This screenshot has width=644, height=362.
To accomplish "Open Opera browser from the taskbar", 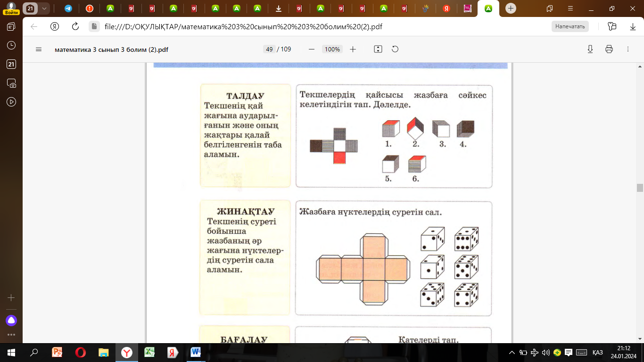I will [80, 352].
